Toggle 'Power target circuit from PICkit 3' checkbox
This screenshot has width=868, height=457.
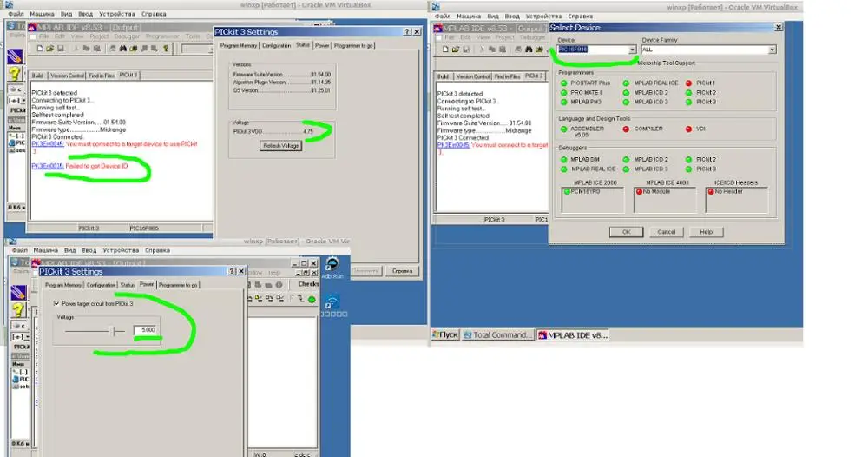[x=56, y=303]
